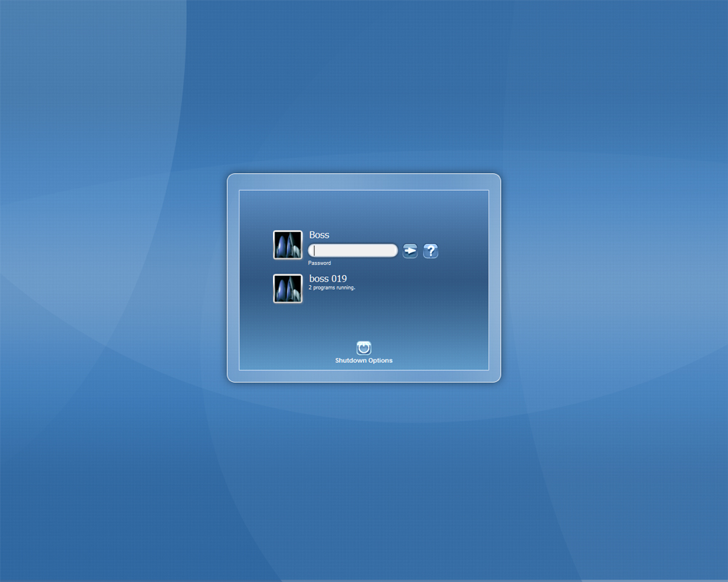Image resolution: width=728 pixels, height=582 pixels.
Task: Click the Shutdown Options label
Action: pos(363,359)
